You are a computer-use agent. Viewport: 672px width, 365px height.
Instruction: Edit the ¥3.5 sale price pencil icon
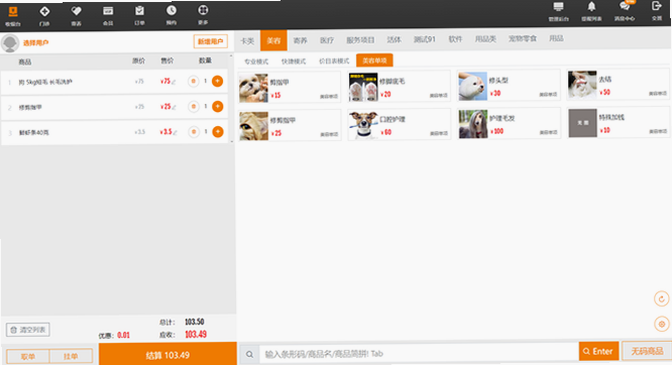tap(175, 132)
